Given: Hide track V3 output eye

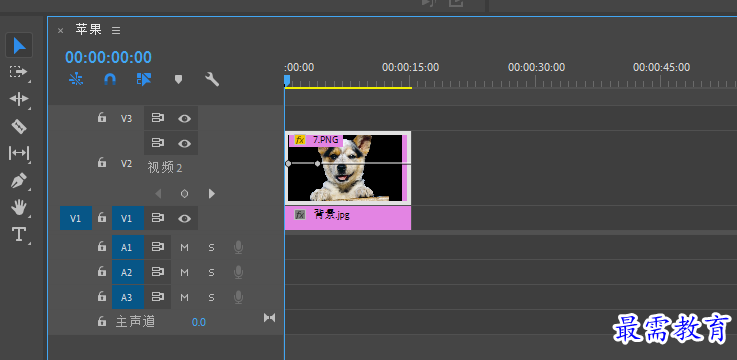Looking at the screenshot, I should [x=184, y=118].
